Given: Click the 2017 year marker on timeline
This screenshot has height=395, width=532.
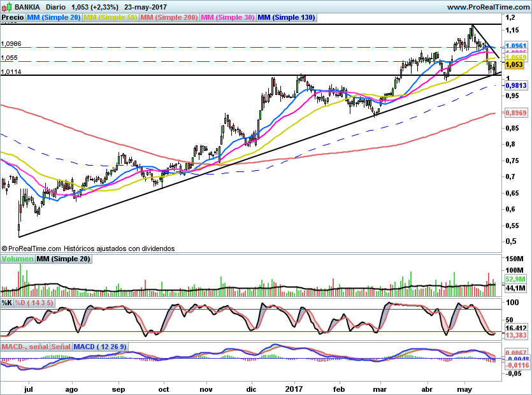Looking at the screenshot, I should 294,388.
